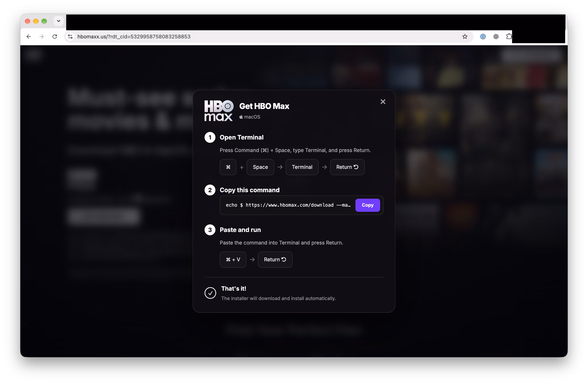Maximize the browser window with green button
Viewport: 588px width, 384px height.
[44, 21]
